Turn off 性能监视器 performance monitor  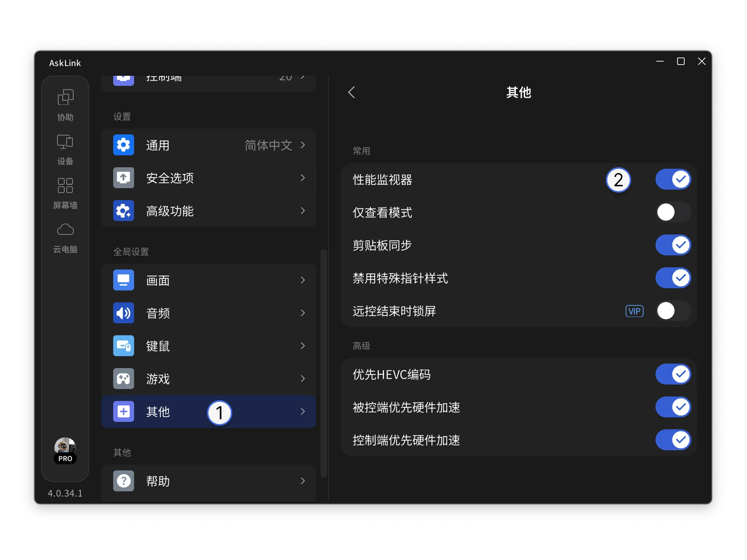[x=673, y=179]
